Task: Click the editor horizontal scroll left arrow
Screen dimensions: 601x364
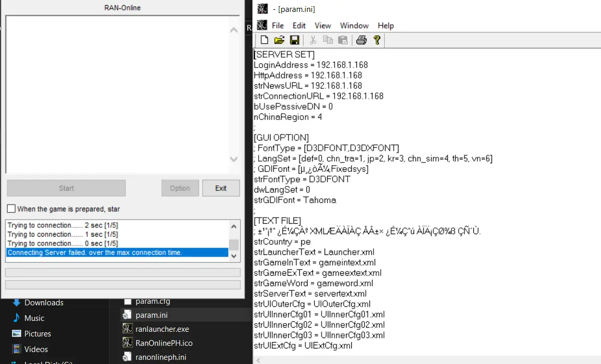Action: (x=258, y=360)
